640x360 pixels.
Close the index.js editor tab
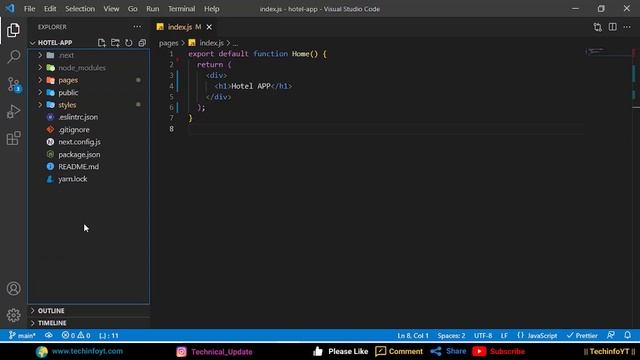click(x=209, y=27)
